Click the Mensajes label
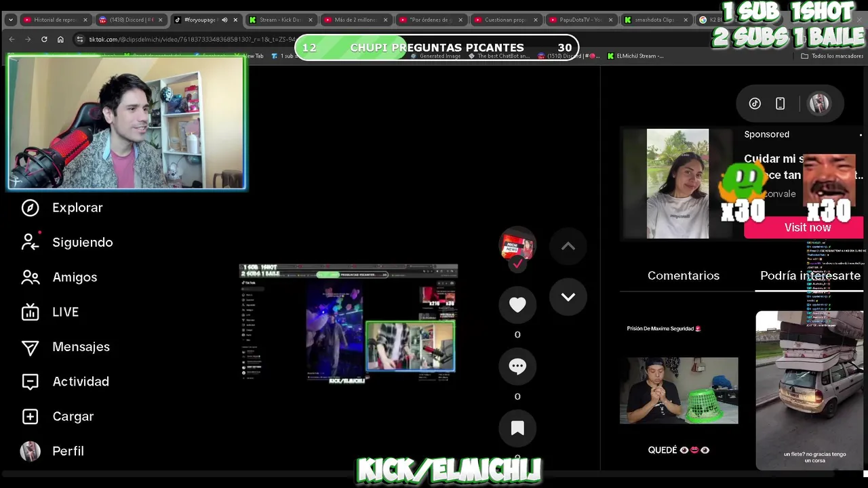 [81, 347]
